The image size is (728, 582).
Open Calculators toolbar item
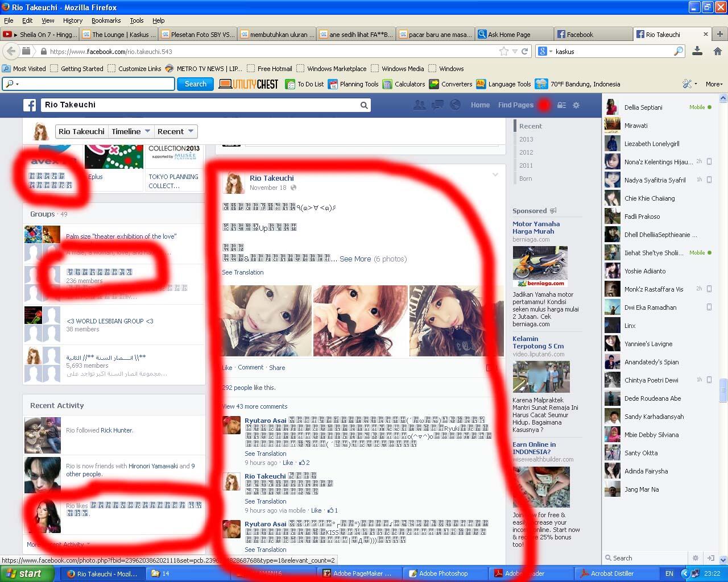tap(404, 84)
